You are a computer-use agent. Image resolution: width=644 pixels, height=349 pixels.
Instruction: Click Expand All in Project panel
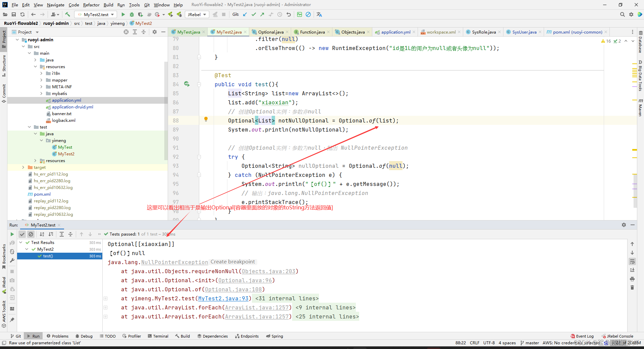(x=135, y=32)
